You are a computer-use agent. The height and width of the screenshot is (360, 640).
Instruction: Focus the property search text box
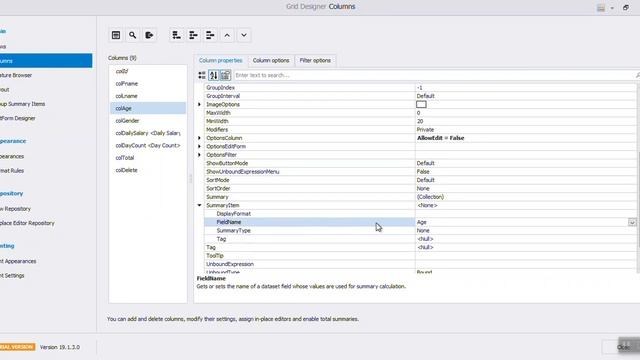[433, 75]
